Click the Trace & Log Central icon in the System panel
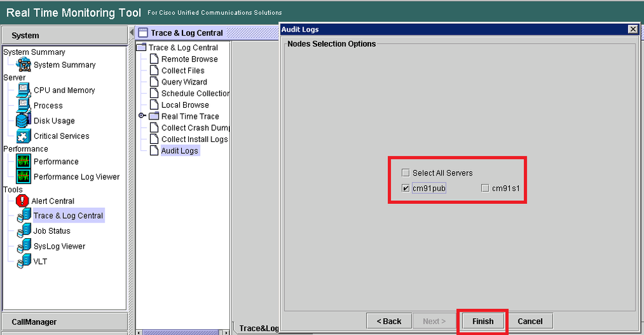Image resolution: width=644 pixels, height=335 pixels. pyautogui.click(x=24, y=216)
